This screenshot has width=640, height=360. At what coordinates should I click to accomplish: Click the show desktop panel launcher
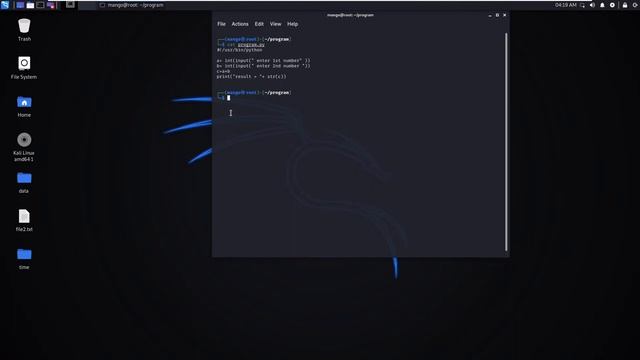pos(20,5)
